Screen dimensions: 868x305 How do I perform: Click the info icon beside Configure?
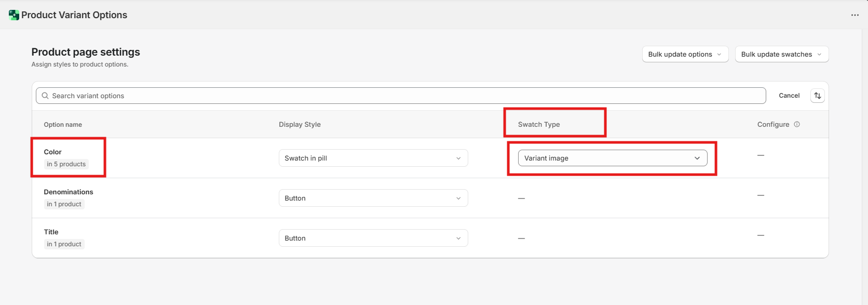[797, 124]
